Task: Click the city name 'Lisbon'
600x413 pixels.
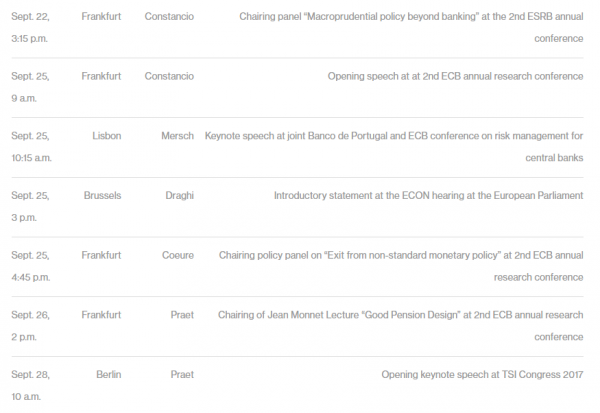Action: point(107,136)
